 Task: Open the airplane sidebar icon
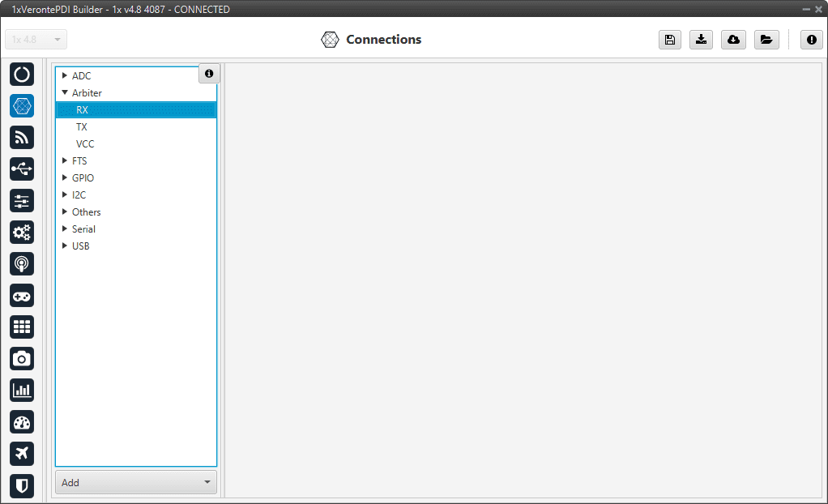coord(22,454)
